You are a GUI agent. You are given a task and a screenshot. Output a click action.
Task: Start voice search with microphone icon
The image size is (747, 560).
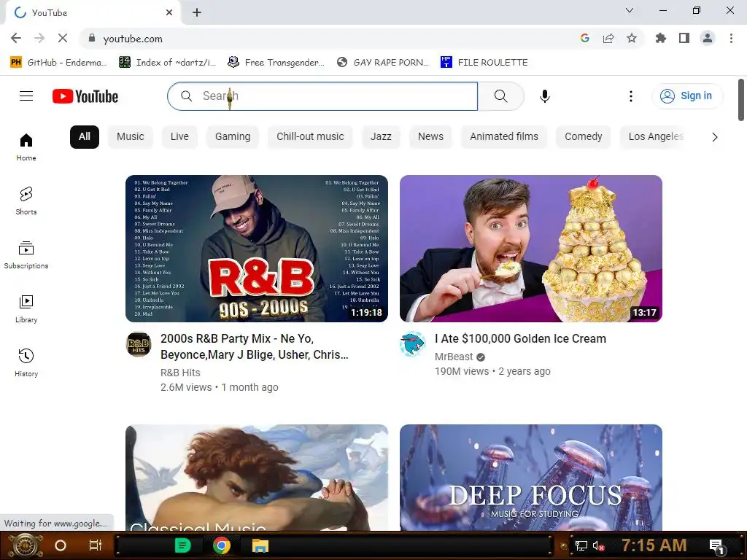click(x=545, y=96)
